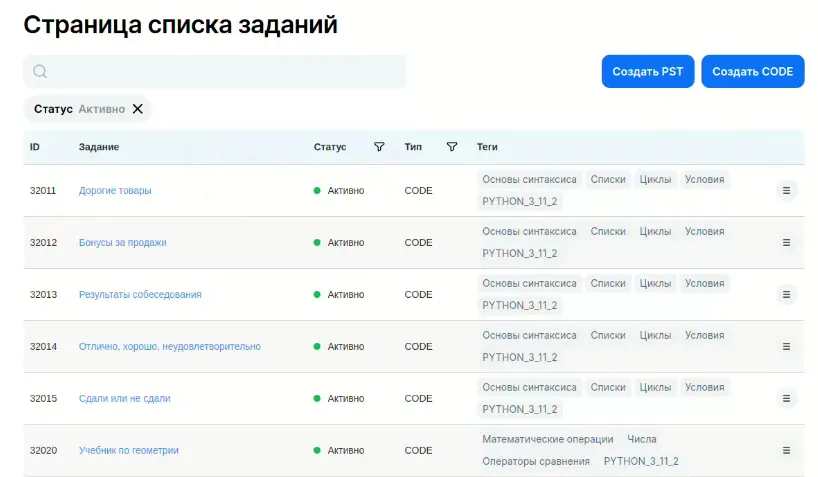Click the Основы синтаксиса tag in row 32011
The width and height of the screenshot is (818, 477).
529,180
